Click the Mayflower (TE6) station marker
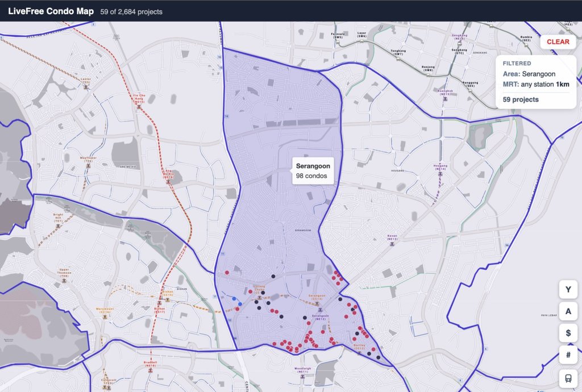 point(88,166)
